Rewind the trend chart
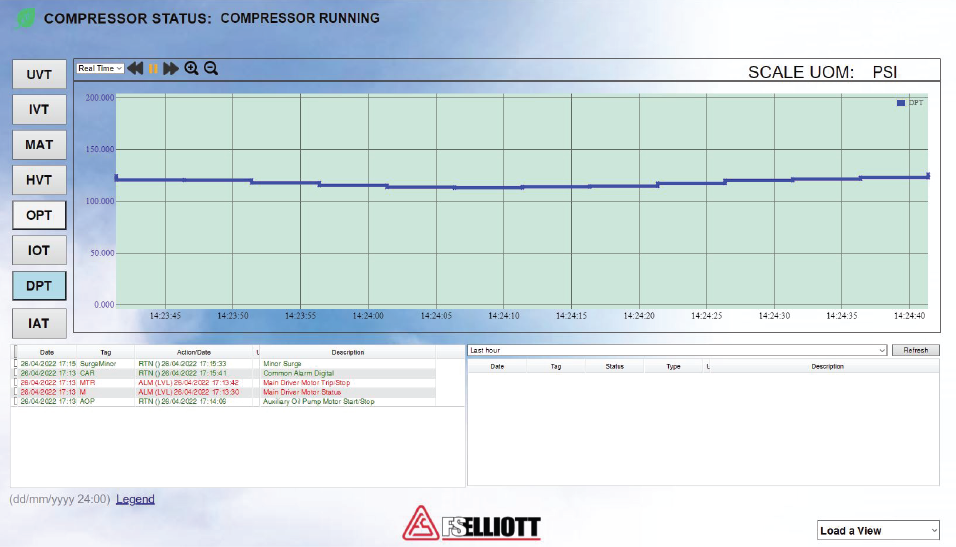This screenshot has height=547, width=956. coord(135,68)
